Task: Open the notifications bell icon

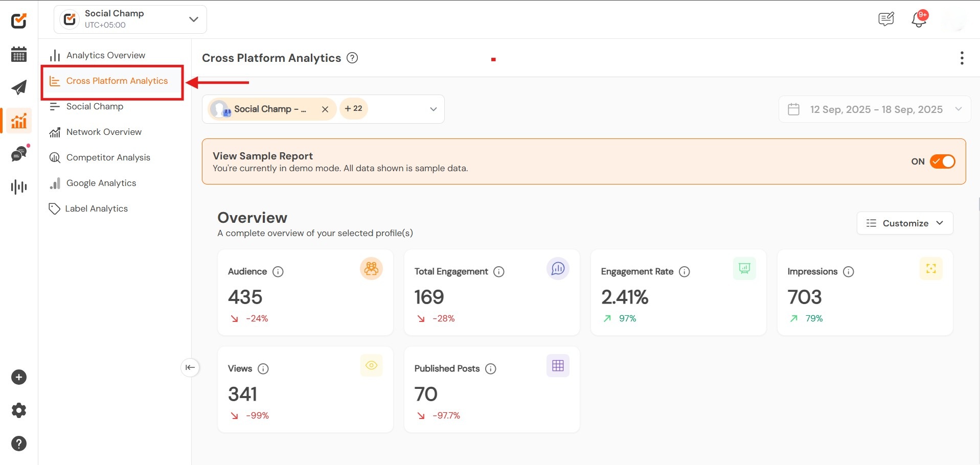Action: [x=919, y=19]
